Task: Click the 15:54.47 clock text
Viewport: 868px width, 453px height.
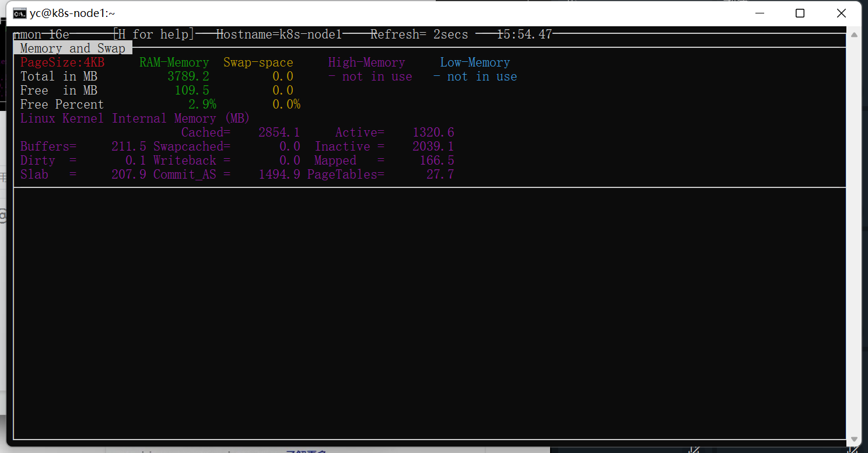Action: click(x=524, y=34)
